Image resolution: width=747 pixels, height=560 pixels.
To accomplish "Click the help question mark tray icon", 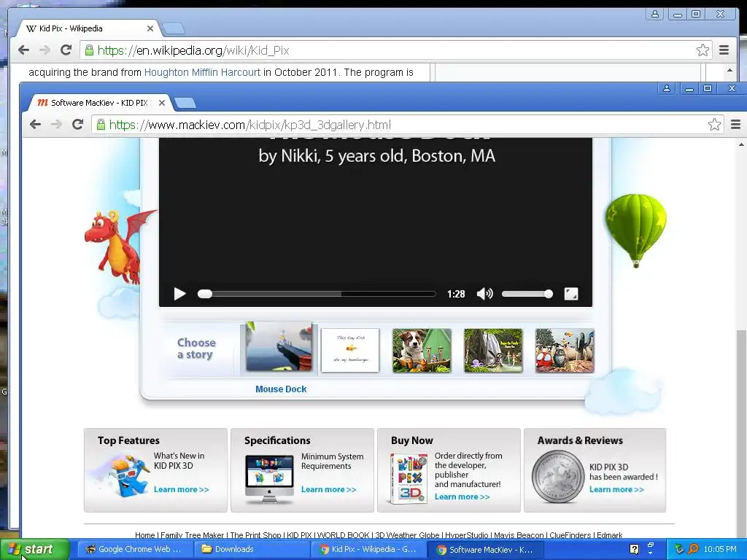I will coord(634,549).
